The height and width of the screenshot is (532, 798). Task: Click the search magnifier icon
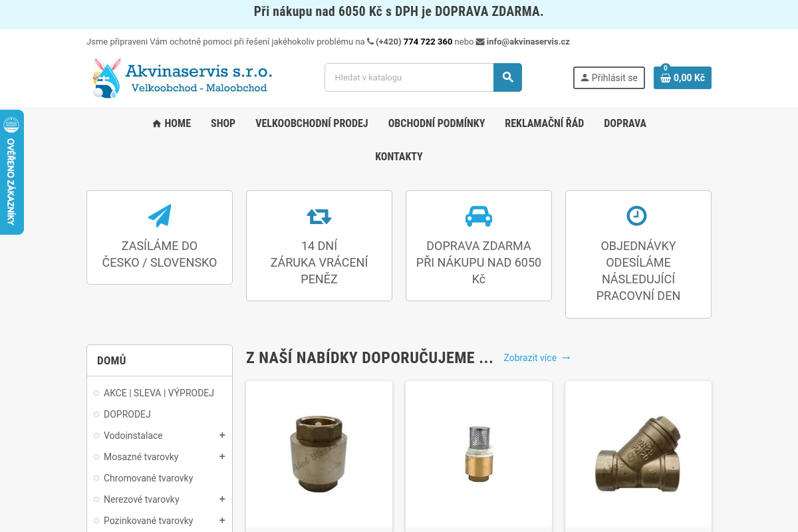tap(507, 77)
